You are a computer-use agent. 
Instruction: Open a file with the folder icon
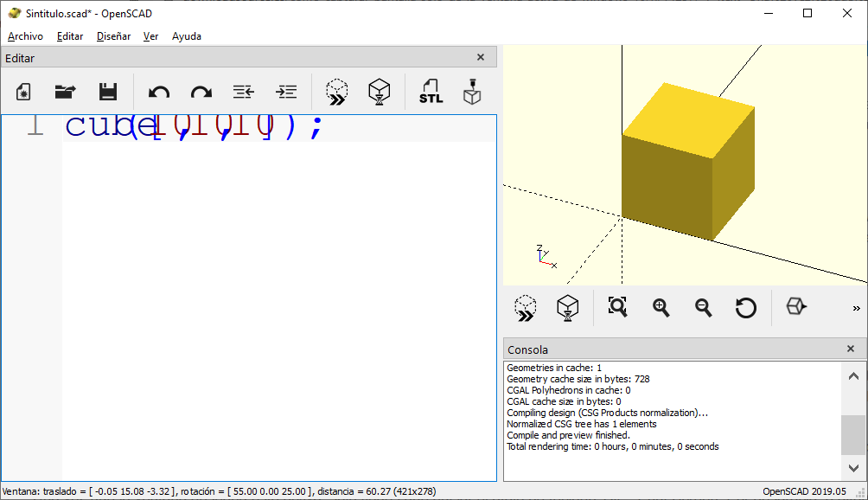coord(66,91)
